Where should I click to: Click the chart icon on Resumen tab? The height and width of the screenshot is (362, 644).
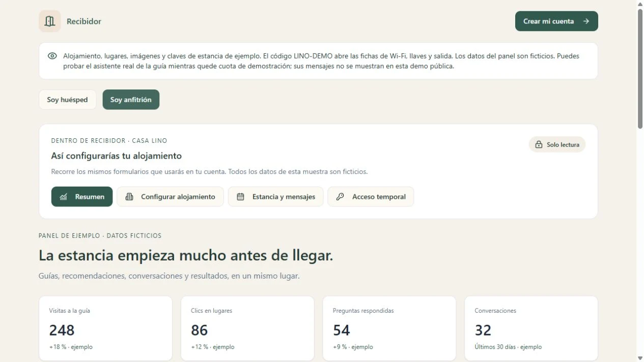click(64, 197)
